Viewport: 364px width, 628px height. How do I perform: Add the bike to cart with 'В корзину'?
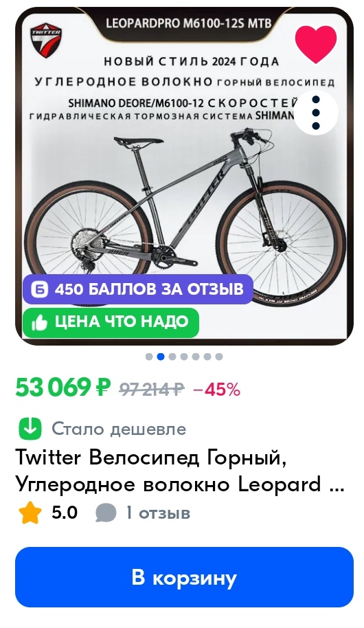coord(184,577)
